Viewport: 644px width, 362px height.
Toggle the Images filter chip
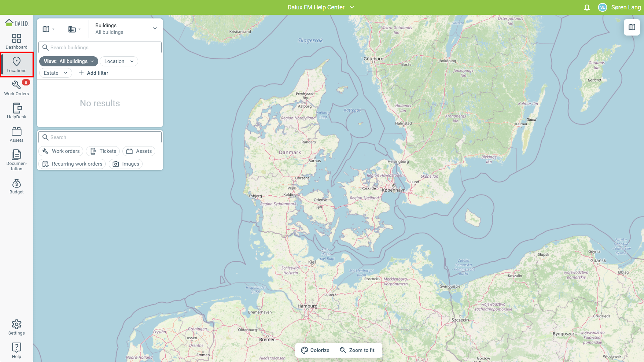point(126,164)
